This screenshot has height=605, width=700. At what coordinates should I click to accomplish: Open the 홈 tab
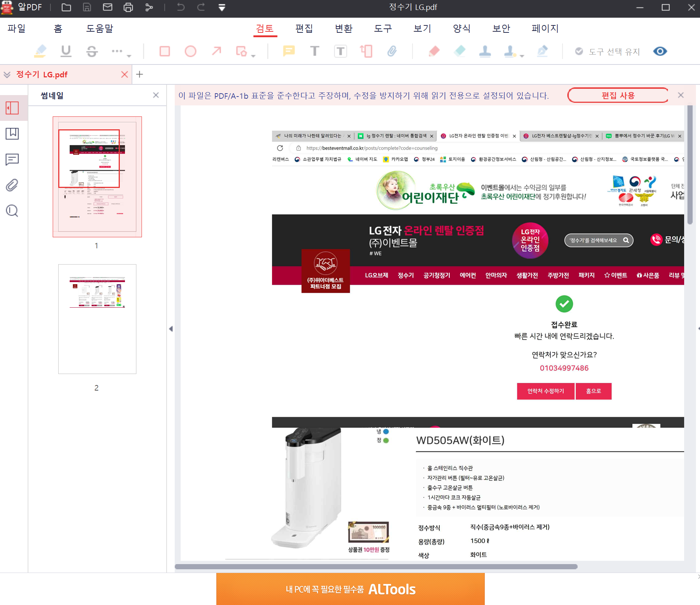coord(58,28)
